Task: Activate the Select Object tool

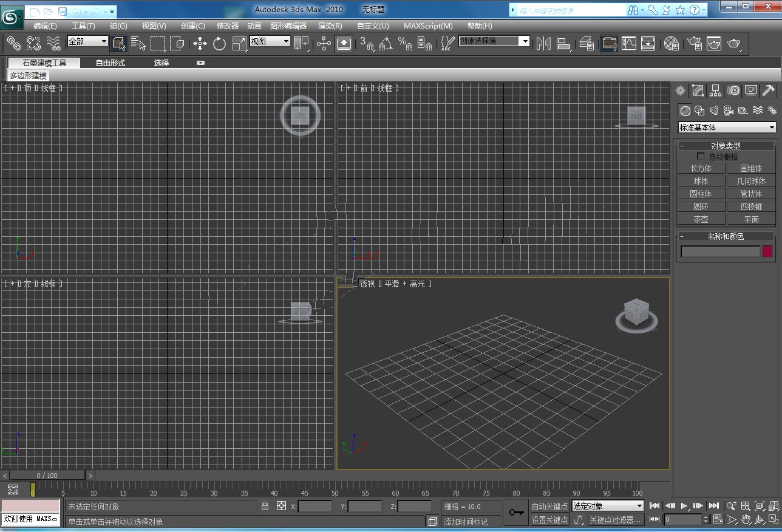Action: [118, 43]
